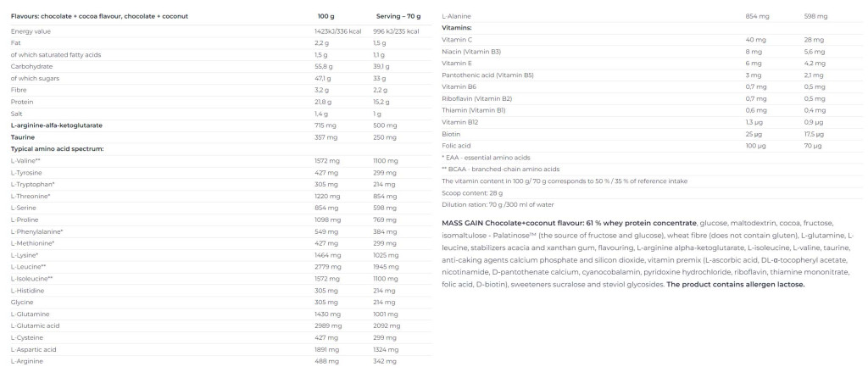The height and width of the screenshot is (378, 868).
Task: Click the EAA essential amino acids footnote
Action: pos(486,158)
